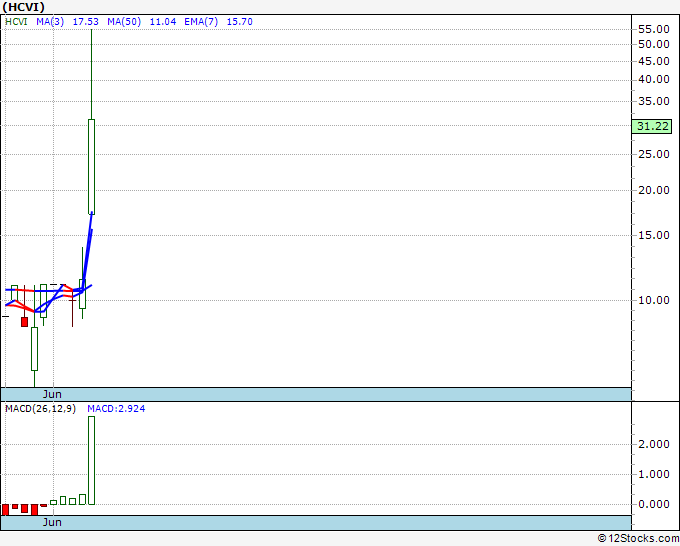Click the long green candlestick below 9
This screenshot has height=546, width=680.
click(34, 349)
